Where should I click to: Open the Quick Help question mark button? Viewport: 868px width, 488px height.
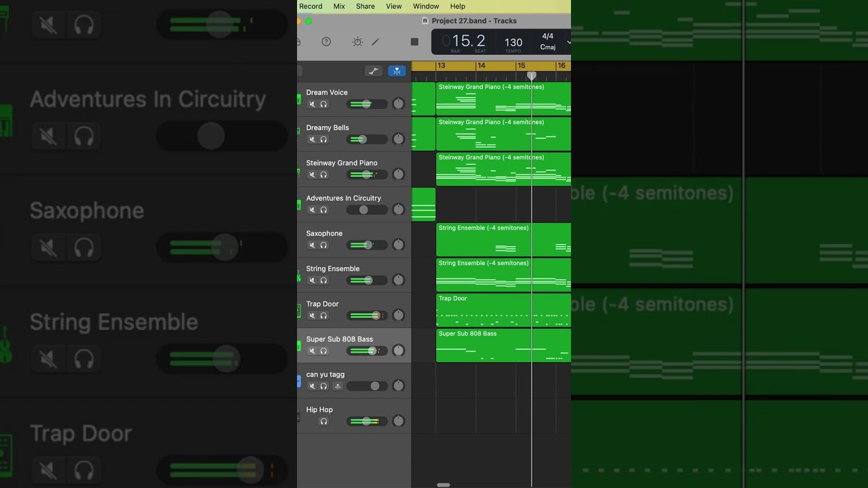coord(326,41)
